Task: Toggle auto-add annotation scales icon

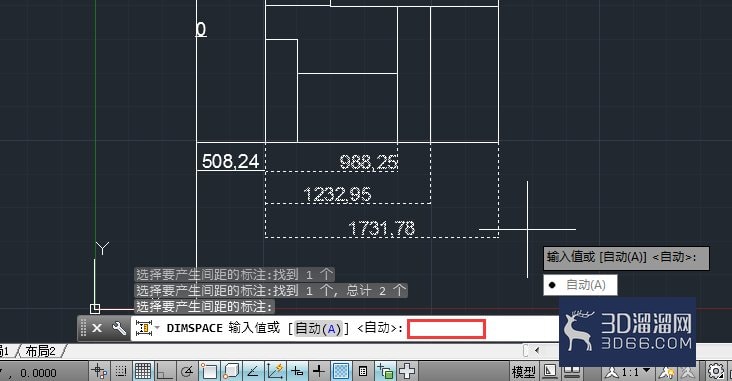Action: (x=687, y=372)
